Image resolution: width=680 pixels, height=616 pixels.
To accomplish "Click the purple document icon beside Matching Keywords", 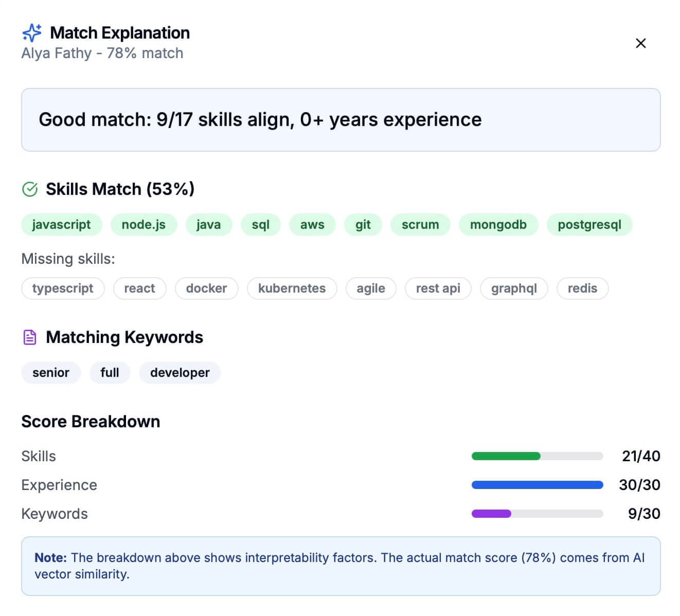I will click(x=30, y=337).
